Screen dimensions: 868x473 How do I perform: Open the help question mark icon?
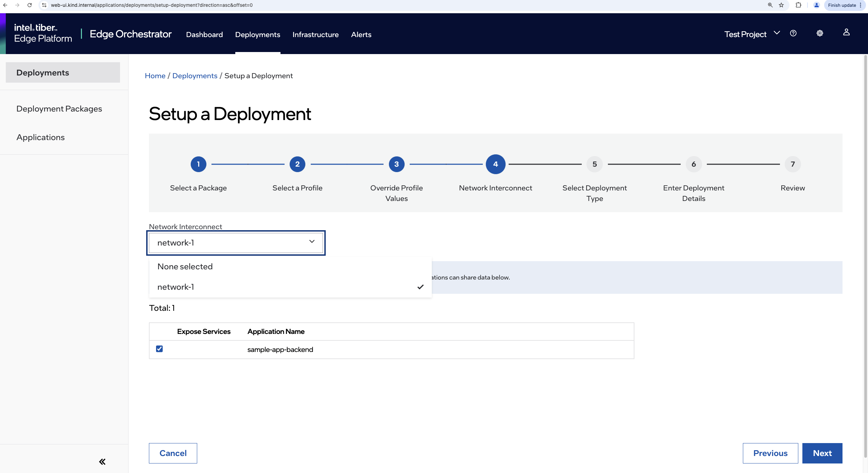pyautogui.click(x=793, y=33)
